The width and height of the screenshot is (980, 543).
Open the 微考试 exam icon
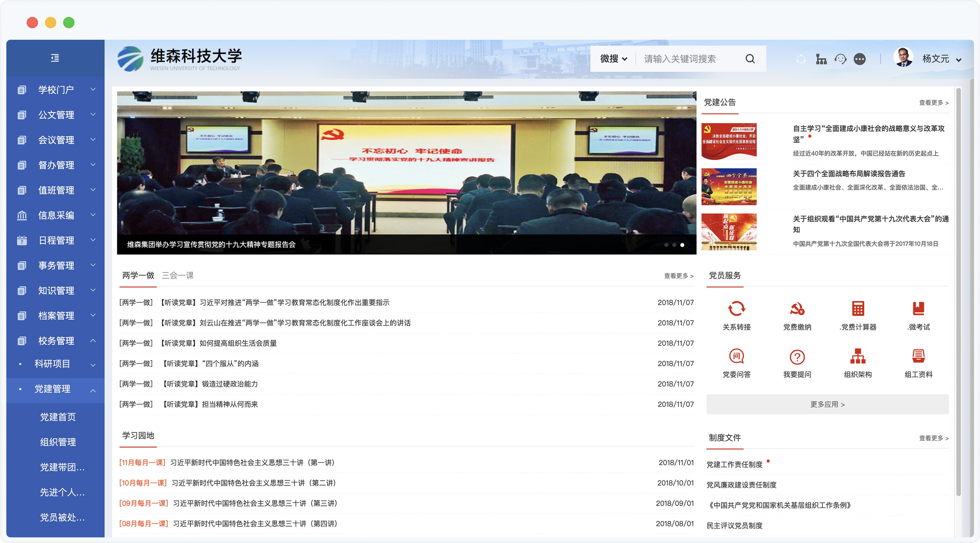pyautogui.click(x=918, y=308)
